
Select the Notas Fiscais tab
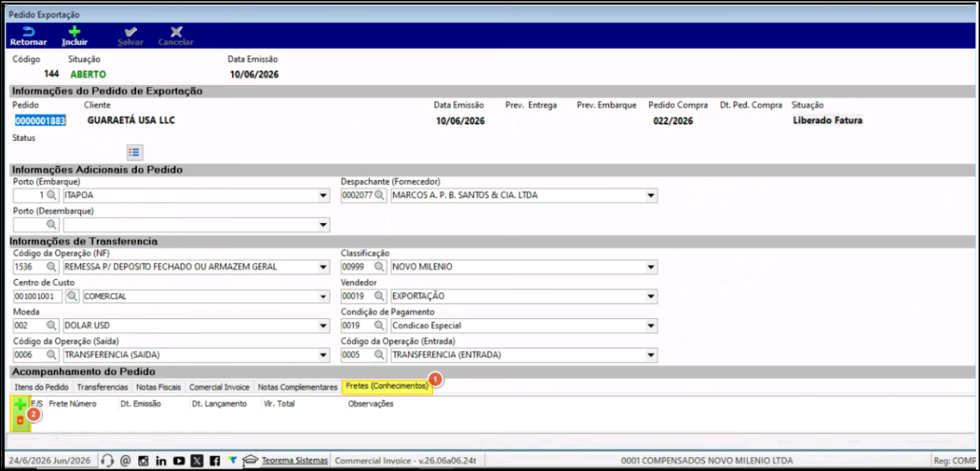pyautogui.click(x=159, y=387)
